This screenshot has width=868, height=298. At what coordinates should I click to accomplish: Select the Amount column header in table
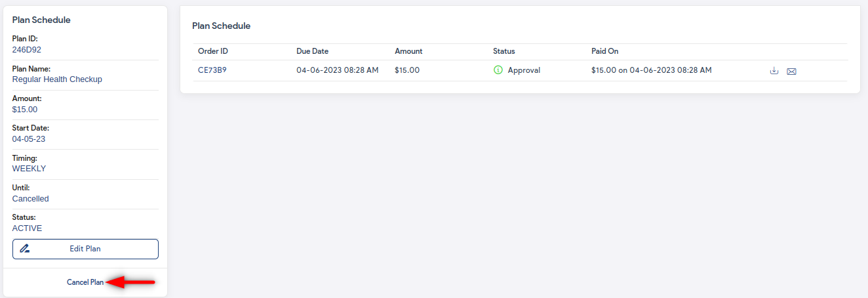[x=408, y=51]
